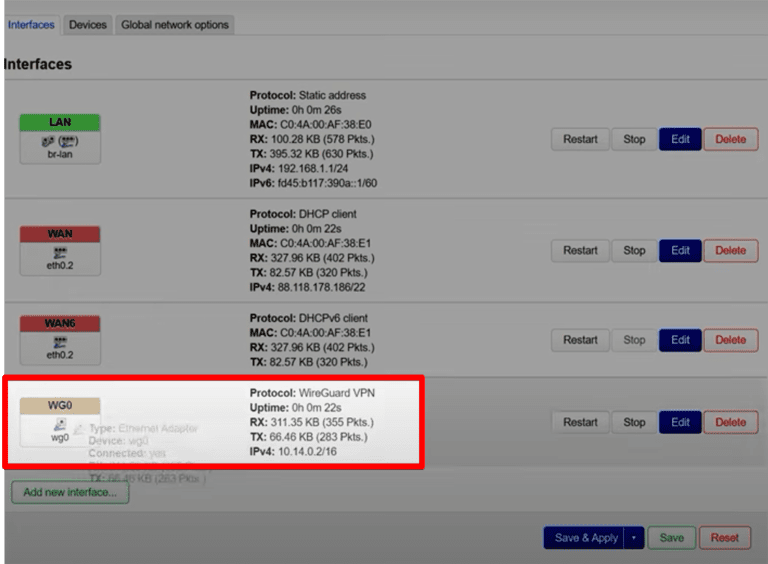The image size is (768, 564).
Task: Stop the WG0 interface
Action: (634, 423)
